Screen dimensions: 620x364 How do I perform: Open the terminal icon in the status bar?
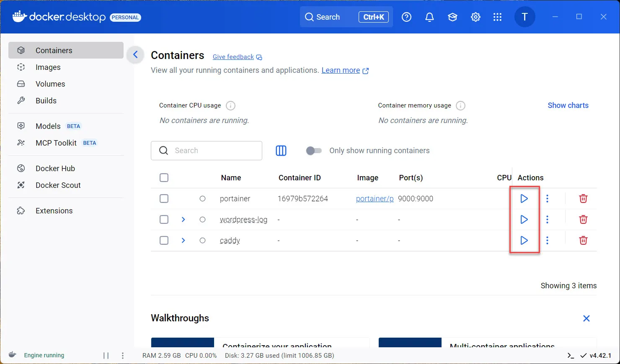(571, 355)
